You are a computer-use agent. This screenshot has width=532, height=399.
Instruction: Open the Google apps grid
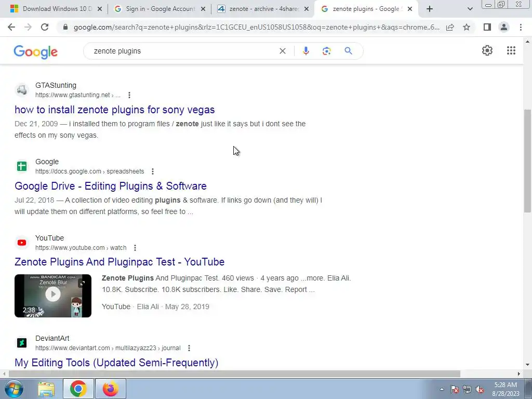tap(511, 50)
